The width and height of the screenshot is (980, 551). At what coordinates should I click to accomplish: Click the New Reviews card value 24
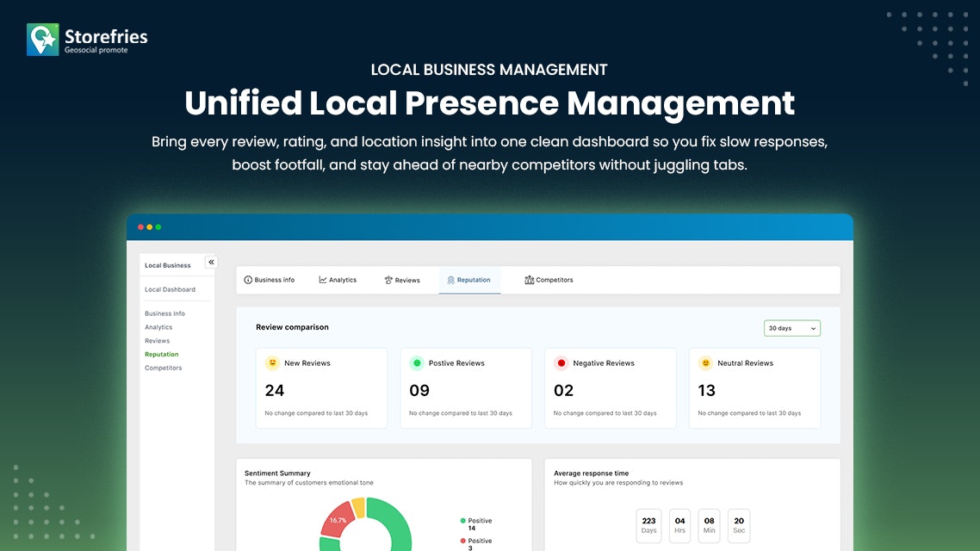click(275, 391)
